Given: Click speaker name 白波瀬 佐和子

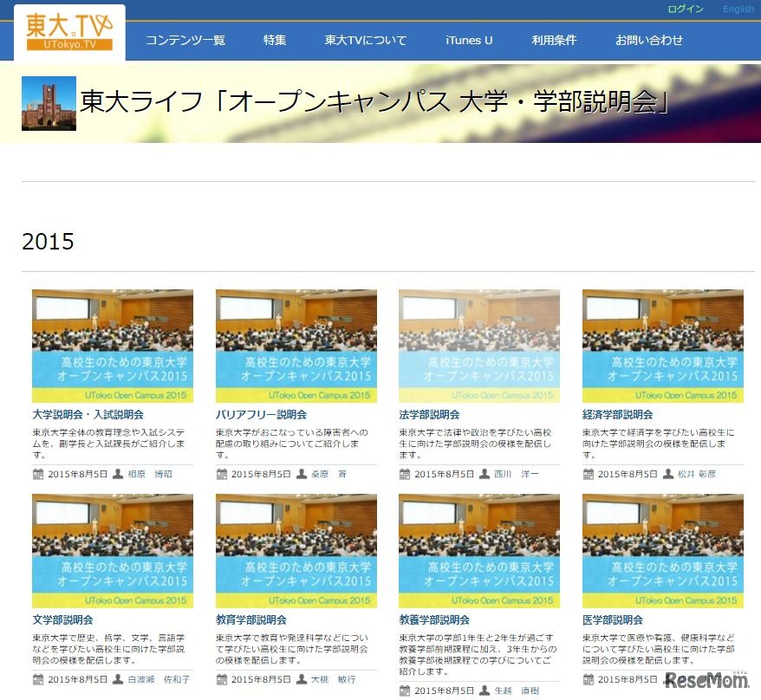Looking at the screenshot, I should point(159,679).
